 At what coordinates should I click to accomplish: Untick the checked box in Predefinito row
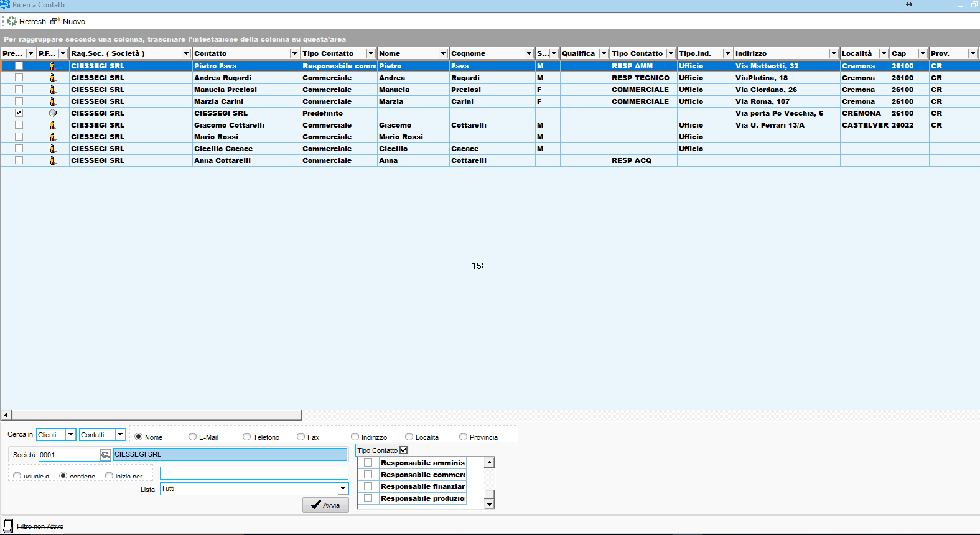(x=19, y=113)
